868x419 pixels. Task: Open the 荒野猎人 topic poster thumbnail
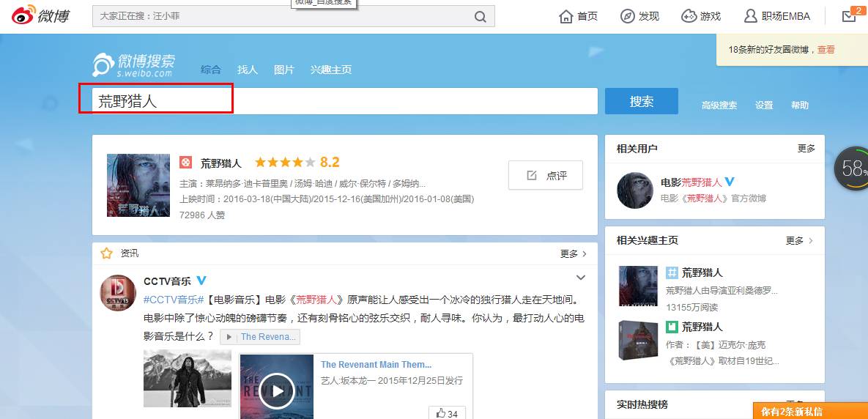coord(638,286)
